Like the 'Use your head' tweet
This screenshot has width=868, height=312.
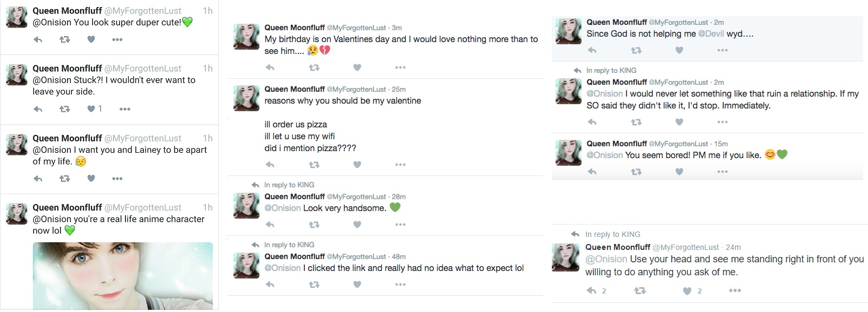pos(687,291)
